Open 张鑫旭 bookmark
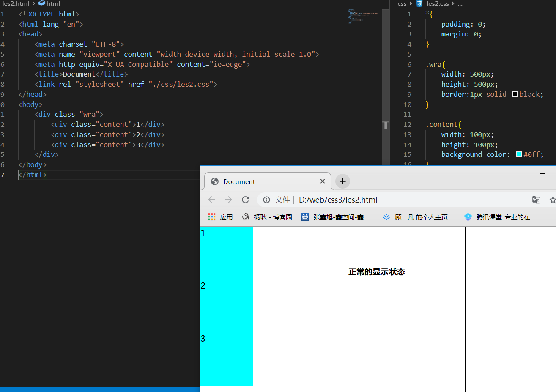The image size is (556, 392). [x=335, y=217]
